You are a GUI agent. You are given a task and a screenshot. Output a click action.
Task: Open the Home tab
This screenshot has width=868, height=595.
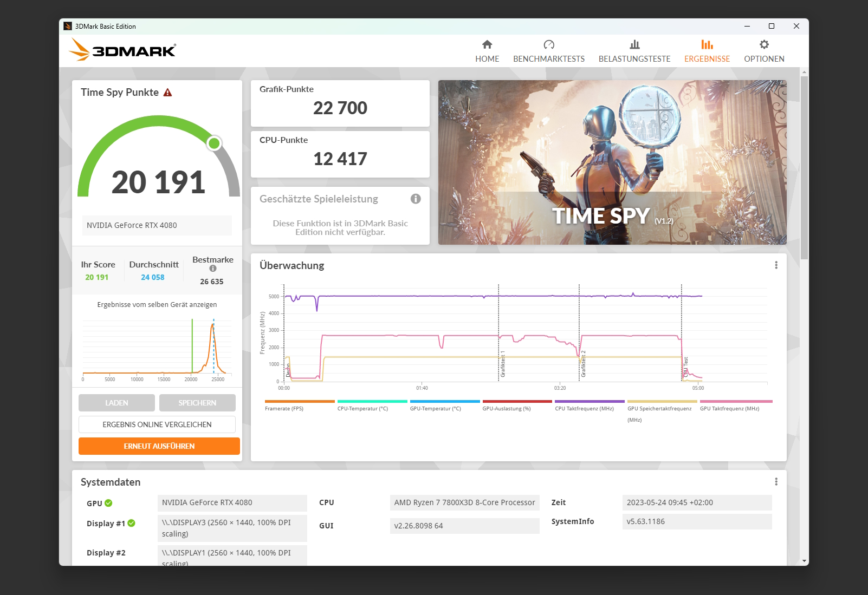point(487,51)
